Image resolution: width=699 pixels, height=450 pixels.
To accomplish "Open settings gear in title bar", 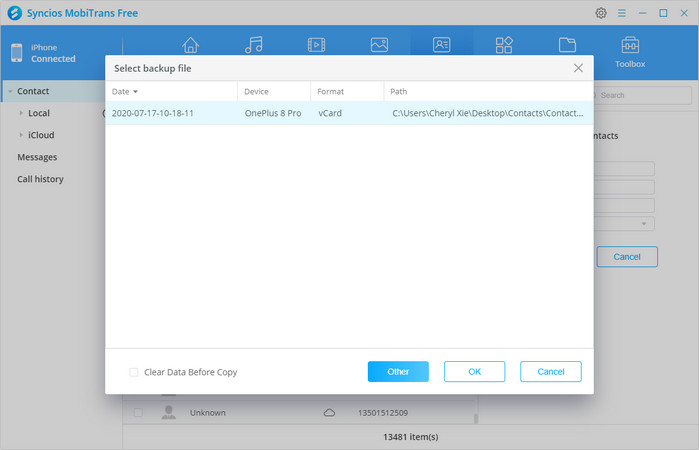I will (x=601, y=13).
